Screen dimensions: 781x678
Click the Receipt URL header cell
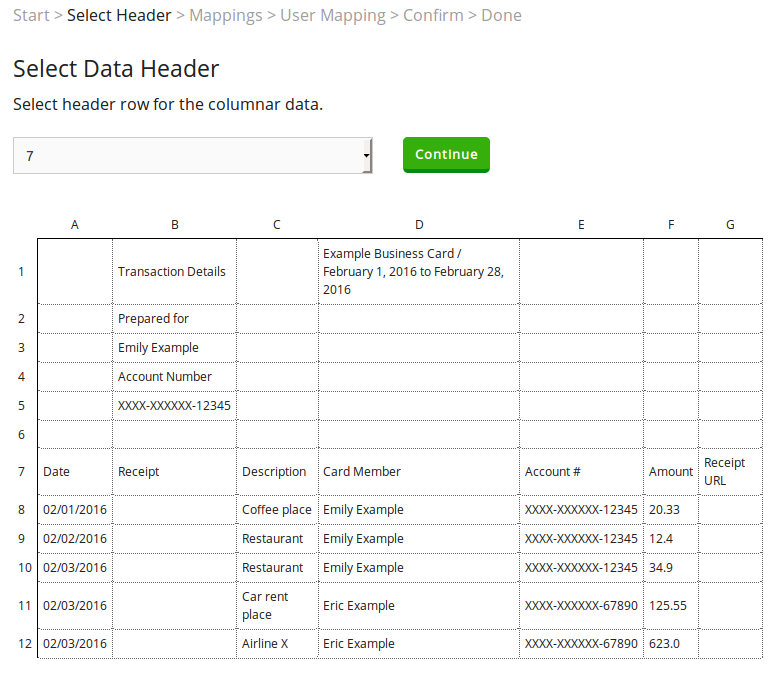click(731, 472)
